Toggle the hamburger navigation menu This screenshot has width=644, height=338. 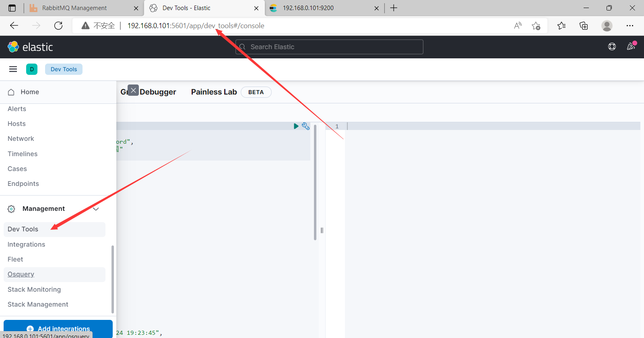click(x=13, y=69)
